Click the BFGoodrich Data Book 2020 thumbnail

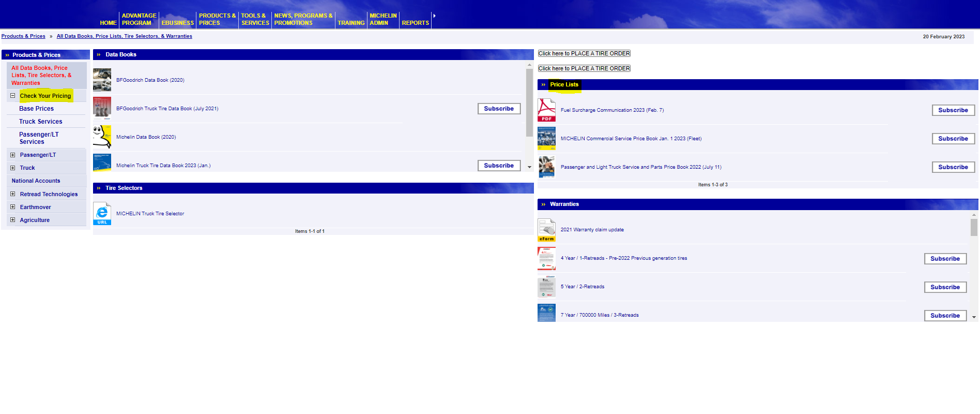tap(102, 80)
